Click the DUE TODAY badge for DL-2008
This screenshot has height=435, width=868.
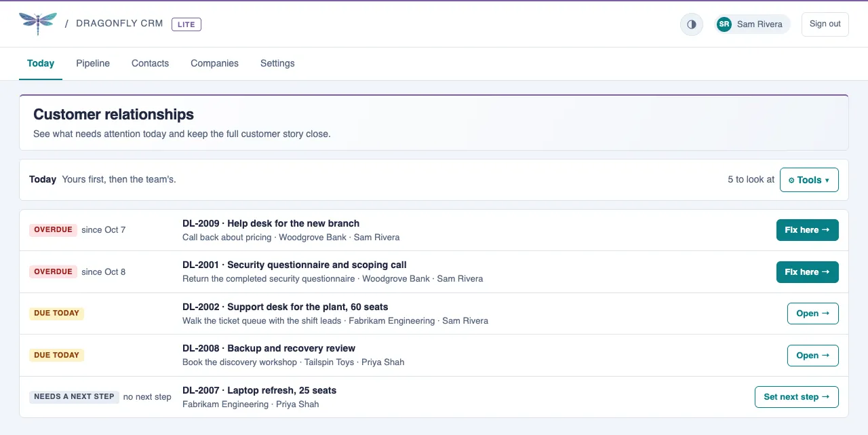click(x=56, y=356)
